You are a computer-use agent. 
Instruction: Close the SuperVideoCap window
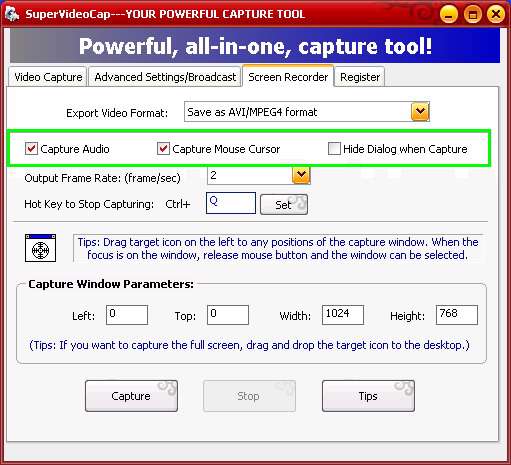coord(496,14)
